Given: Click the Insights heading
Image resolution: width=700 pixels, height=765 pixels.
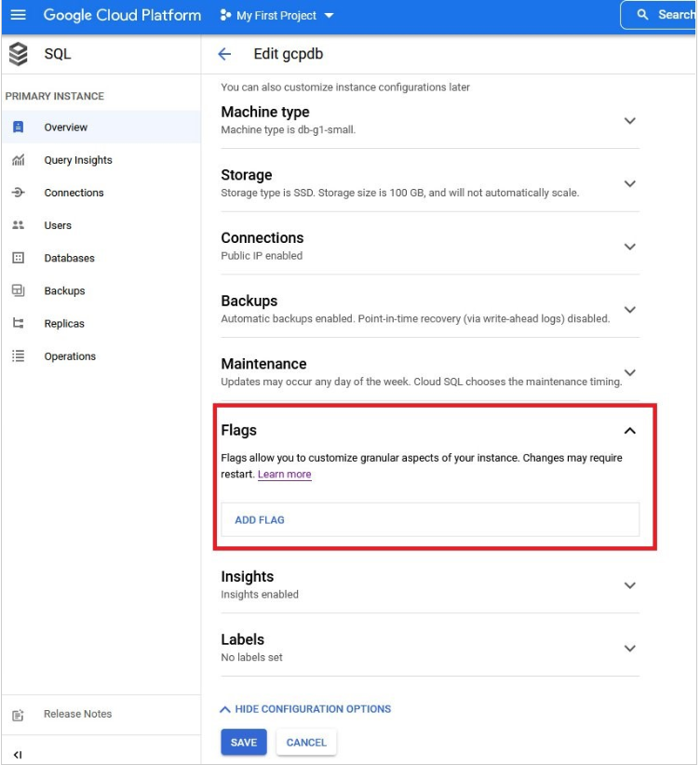Looking at the screenshot, I should [247, 577].
